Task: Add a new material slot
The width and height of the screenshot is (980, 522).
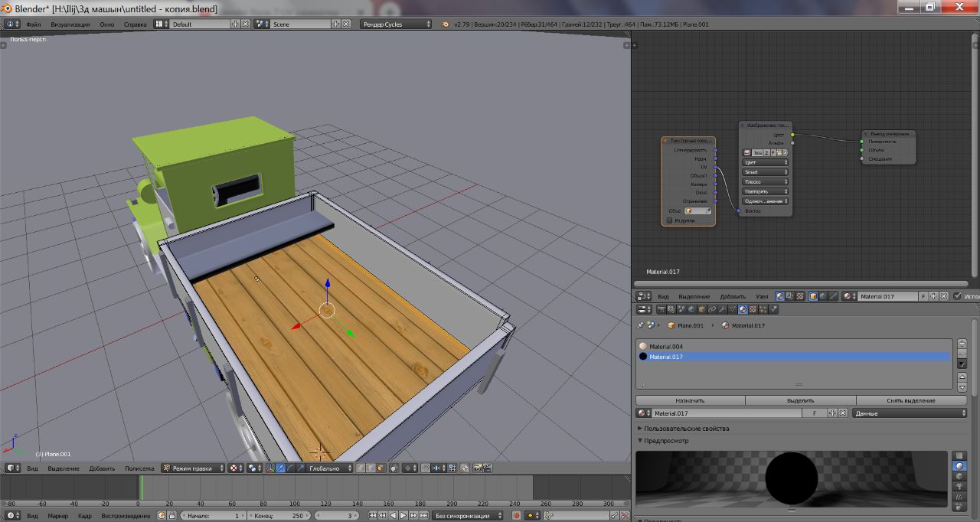Action: [x=962, y=344]
